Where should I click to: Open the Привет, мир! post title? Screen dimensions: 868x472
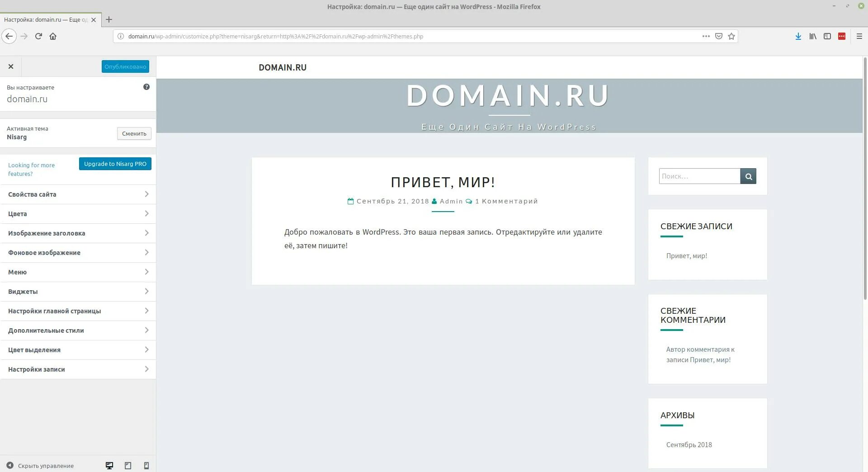443,182
